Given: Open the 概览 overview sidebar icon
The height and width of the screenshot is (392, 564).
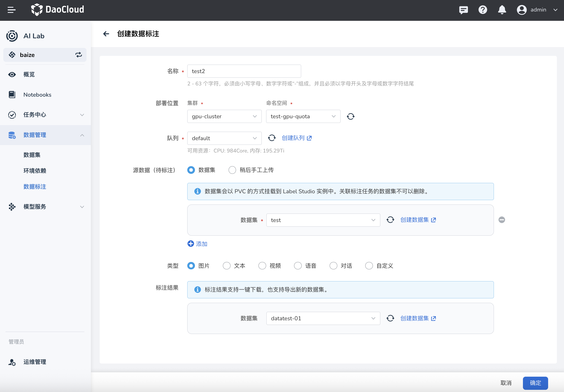Looking at the screenshot, I should click(x=12, y=74).
